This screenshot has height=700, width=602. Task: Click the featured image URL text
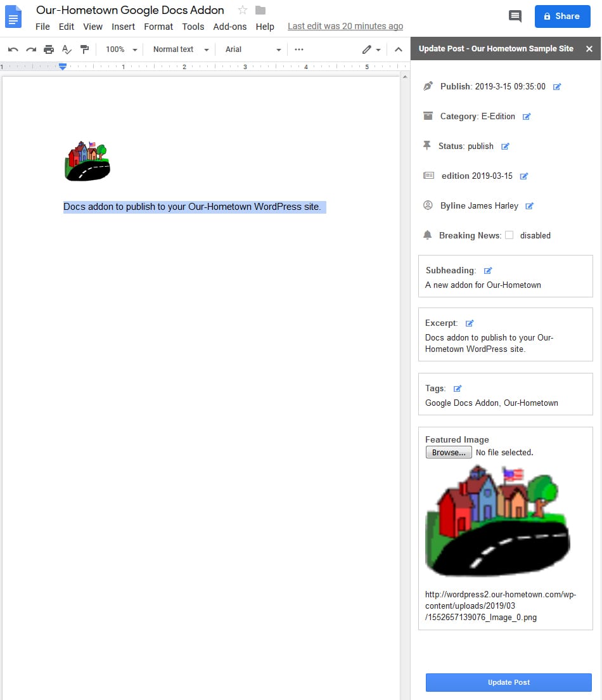500,606
